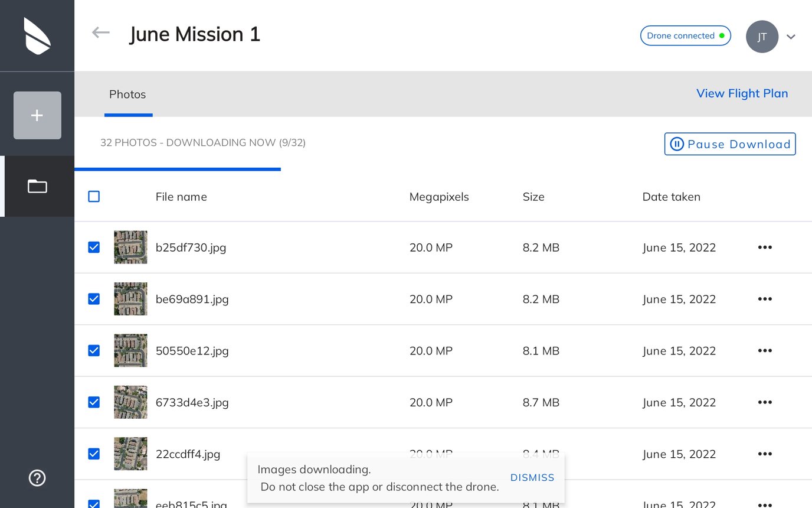
Task: Click the plus icon in the sidebar
Action: (37, 115)
